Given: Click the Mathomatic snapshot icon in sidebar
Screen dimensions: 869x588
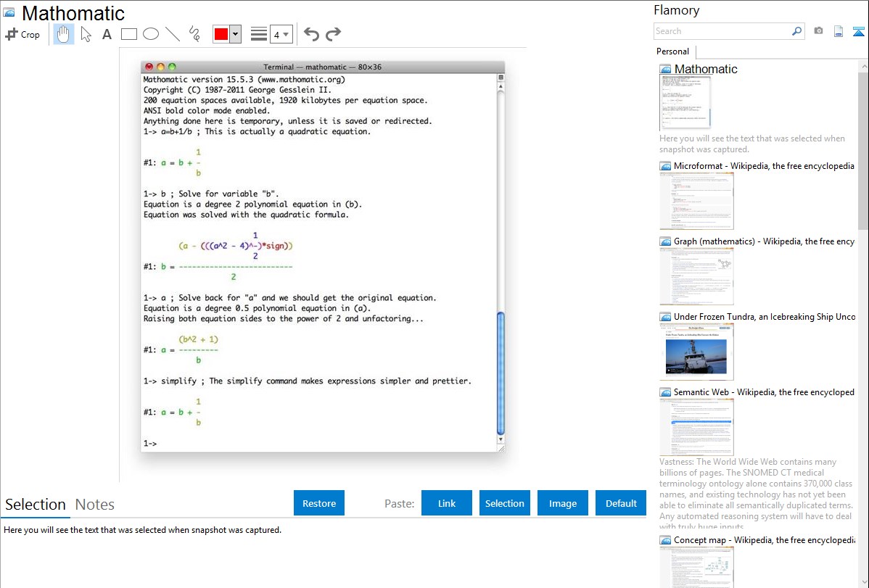Looking at the screenshot, I should coord(665,70).
